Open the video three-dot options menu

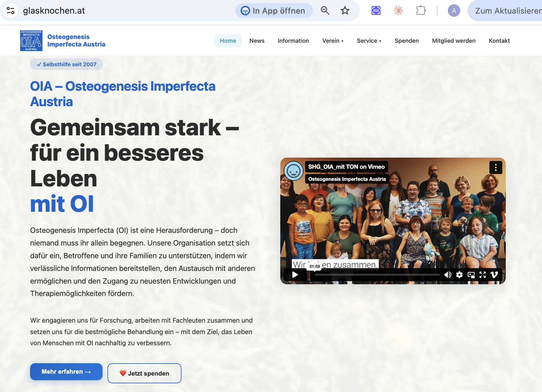496,168
